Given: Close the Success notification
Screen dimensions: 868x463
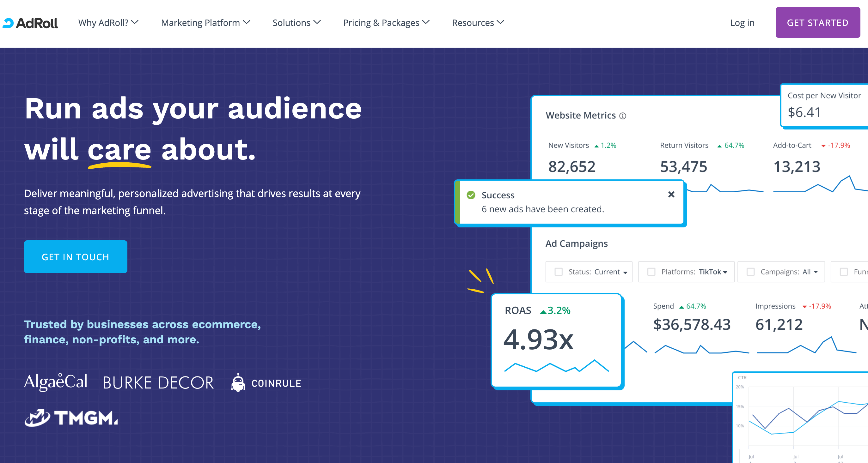Looking at the screenshot, I should pyautogui.click(x=671, y=194).
